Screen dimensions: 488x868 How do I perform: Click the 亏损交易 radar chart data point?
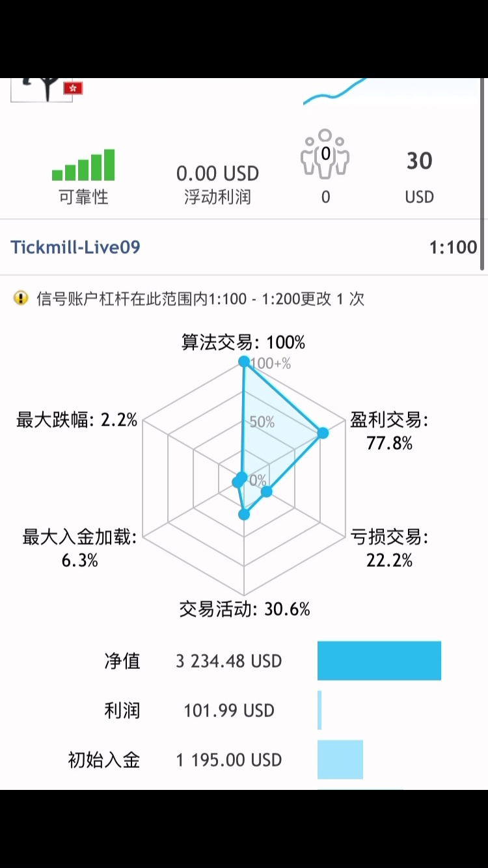266,492
